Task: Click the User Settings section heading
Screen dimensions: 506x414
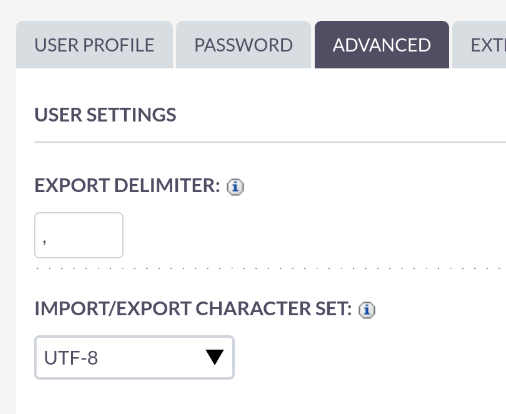Action: pyautogui.click(x=105, y=115)
